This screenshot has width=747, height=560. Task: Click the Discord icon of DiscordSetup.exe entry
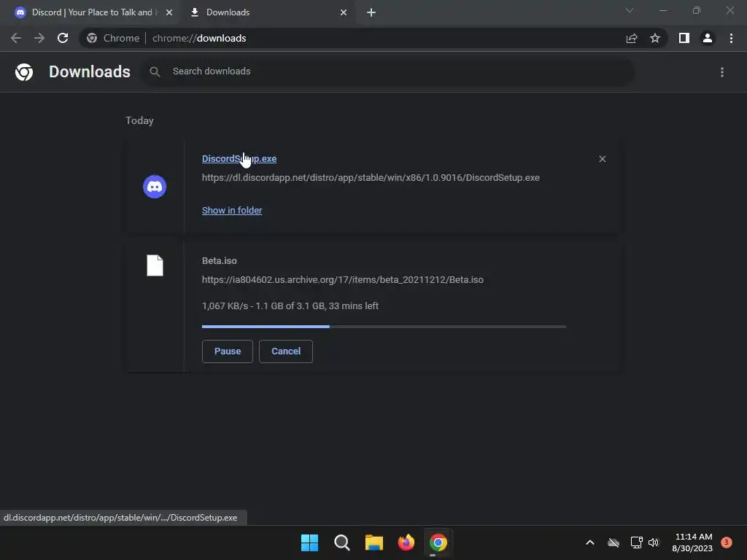(x=155, y=187)
